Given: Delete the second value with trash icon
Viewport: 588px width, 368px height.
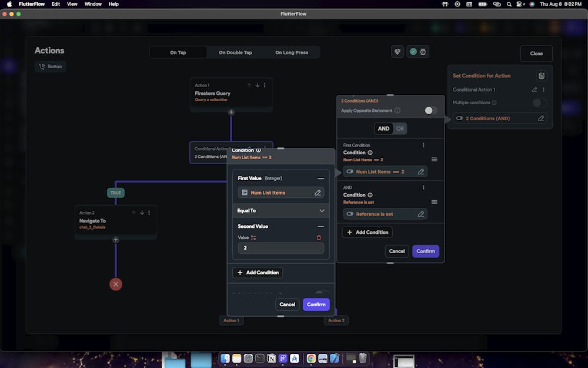Looking at the screenshot, I should point(319,238).
